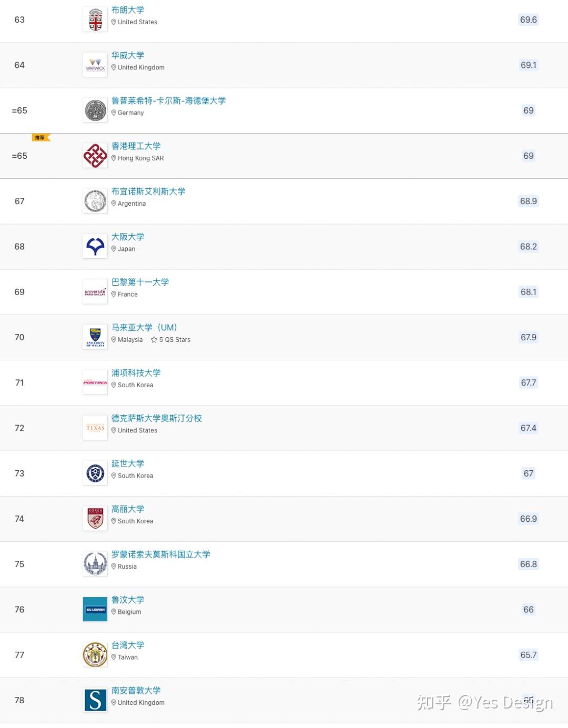Open the 罗蒙诺索夫莫斯科国立大学 link
Image resolution: width=568 pixels, height=728 pixels.
160,554
